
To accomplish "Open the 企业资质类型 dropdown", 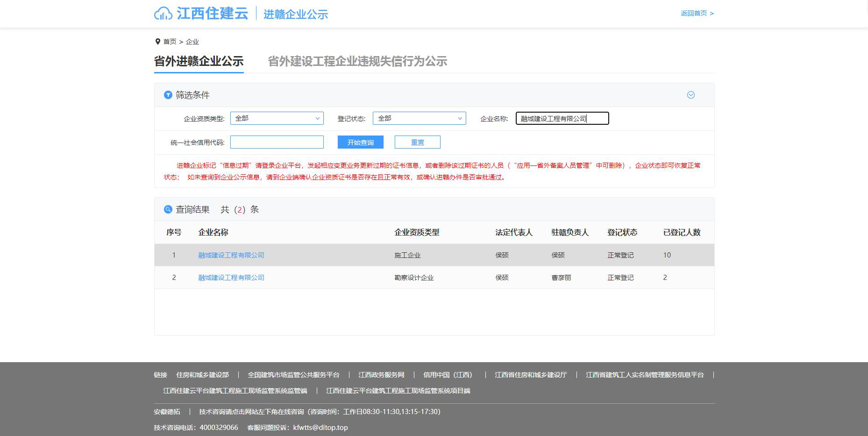I will click(277, 118).
